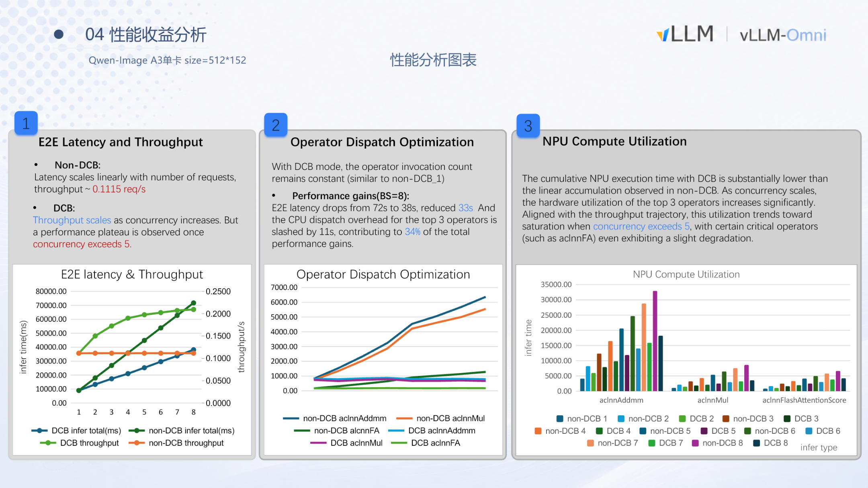868x488 pixels.
Task: Click the DCB aclnnAddmm legend entry
Action: (432, 431)
